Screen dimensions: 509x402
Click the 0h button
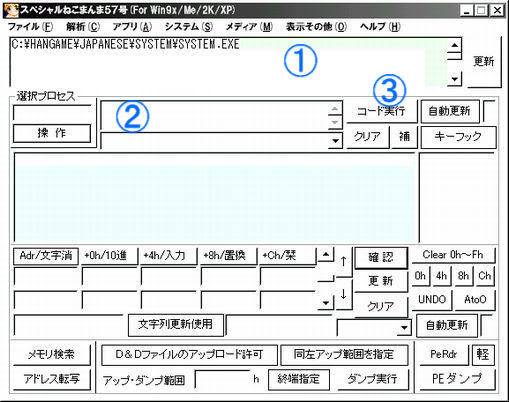pos(420,276)
